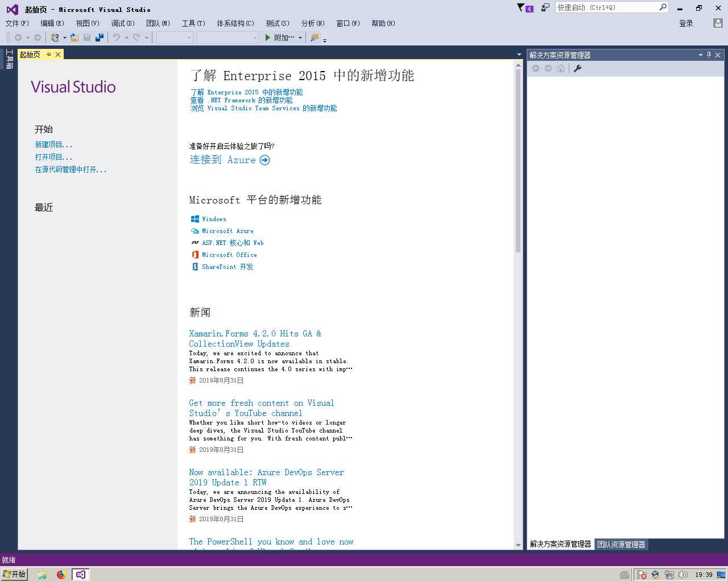728x582 pixels.
Task: Toggle the pin on the 起始页 tab
Action: pos(49,55)
